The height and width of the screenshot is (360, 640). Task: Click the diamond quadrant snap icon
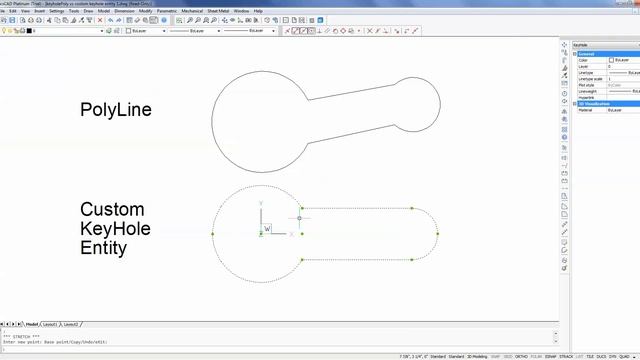(343, 31)
